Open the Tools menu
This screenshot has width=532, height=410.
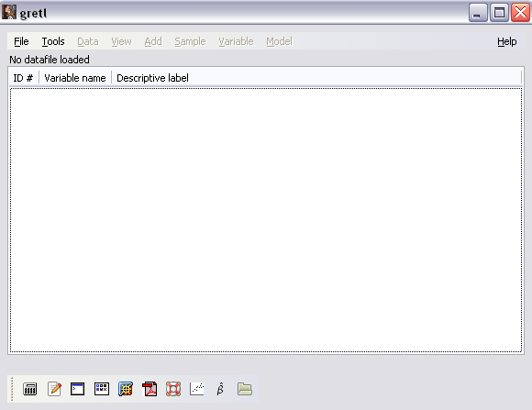point(53,41)
